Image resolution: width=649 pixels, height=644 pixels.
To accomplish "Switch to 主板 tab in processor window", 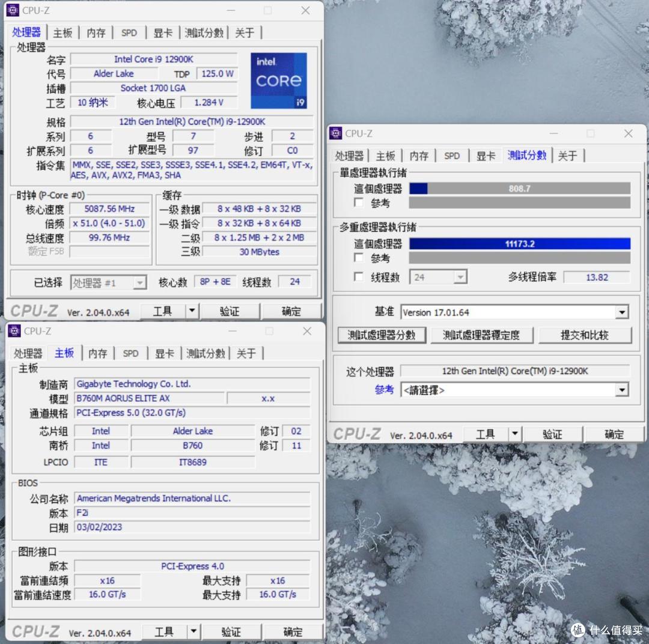I will [62, 32].
